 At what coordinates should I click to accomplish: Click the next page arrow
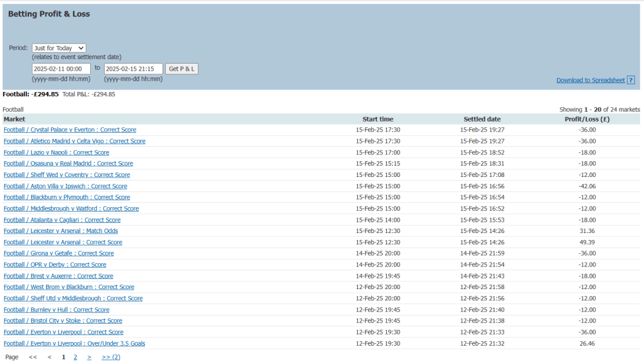[89, 357]
